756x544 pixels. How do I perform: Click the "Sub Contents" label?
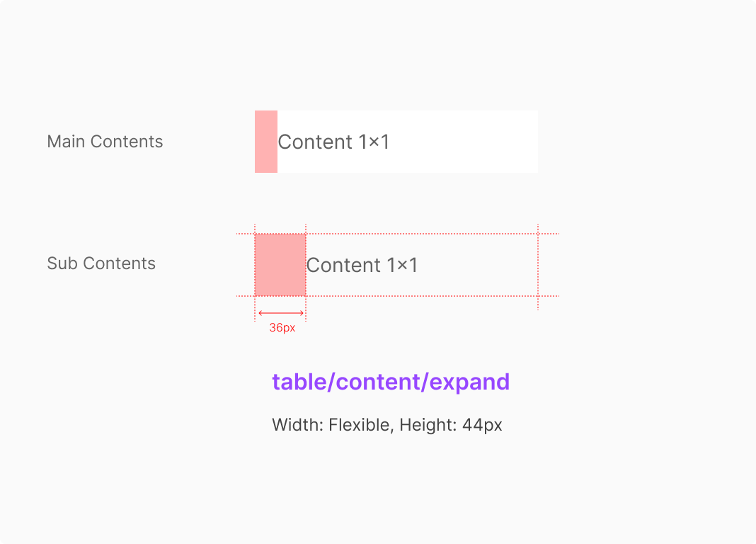[101, 263]
